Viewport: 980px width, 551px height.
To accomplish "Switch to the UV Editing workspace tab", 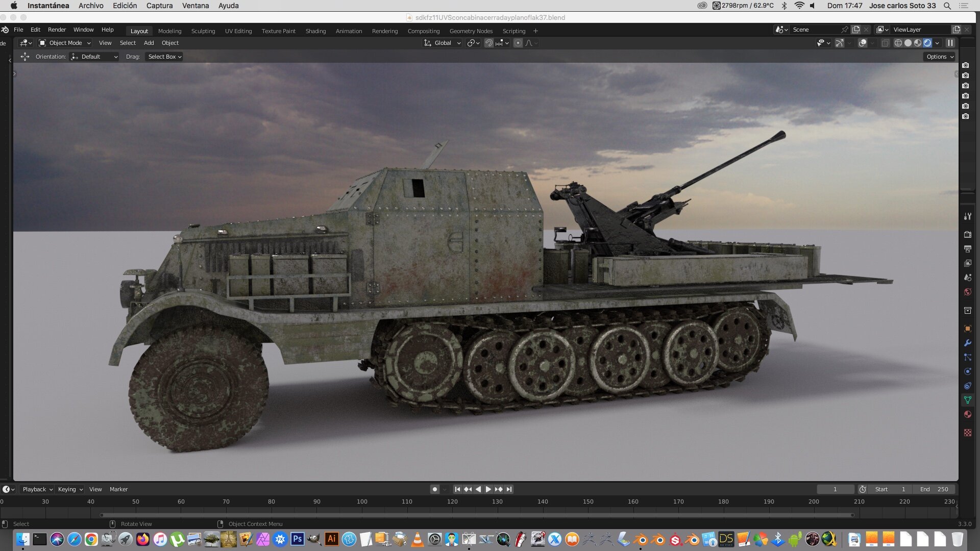I will (238, 31).
